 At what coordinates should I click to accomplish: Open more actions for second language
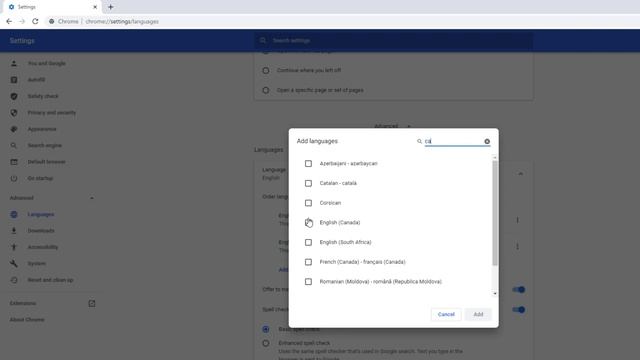pos(518,247)
